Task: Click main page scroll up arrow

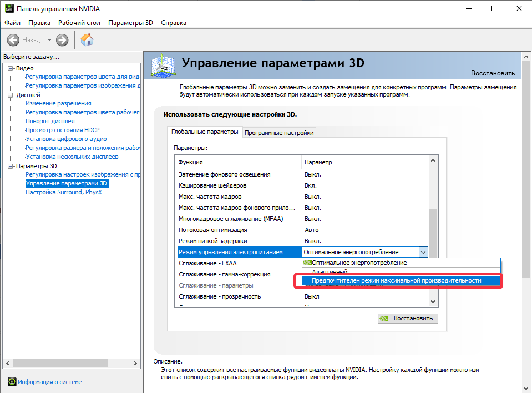Action: click(x=526, y=57)
